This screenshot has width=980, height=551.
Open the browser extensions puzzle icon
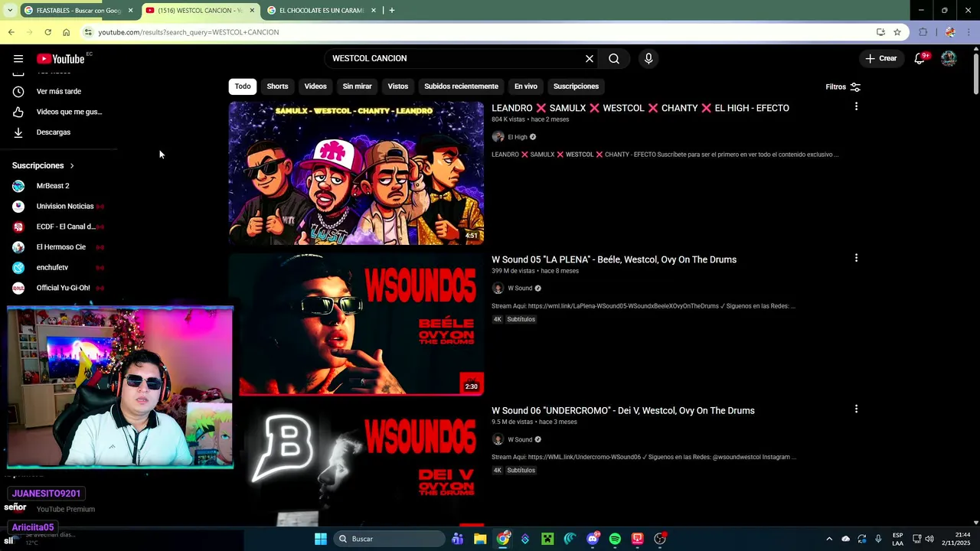pyautogui.click(x=923, y=32)
